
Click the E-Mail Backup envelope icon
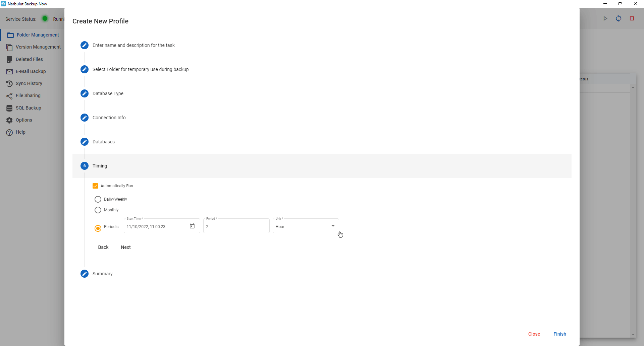tap(9, 72)
